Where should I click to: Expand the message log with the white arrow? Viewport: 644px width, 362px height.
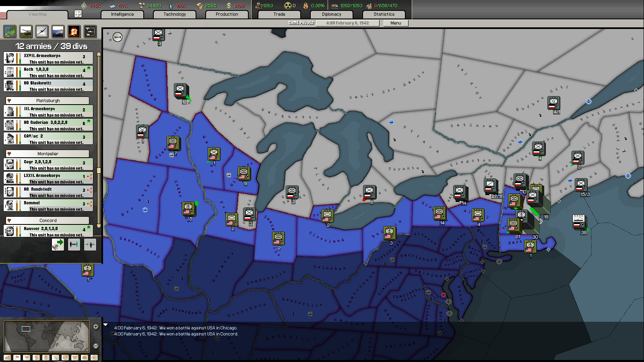point(105,325)
